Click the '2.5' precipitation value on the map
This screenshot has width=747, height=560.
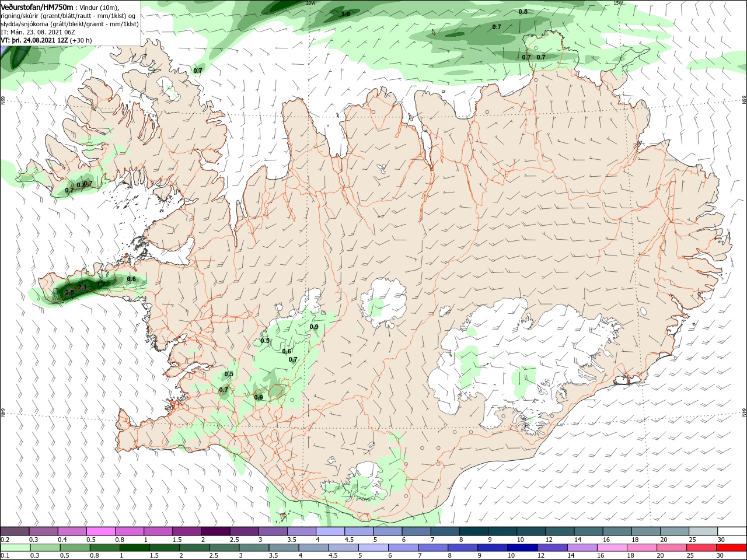[x=69, y=292]
